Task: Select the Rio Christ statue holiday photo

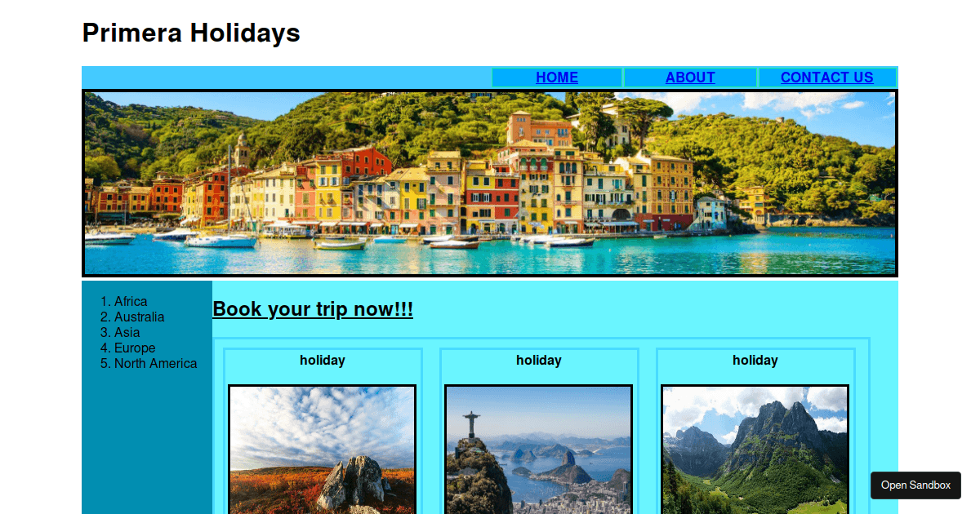Action: point(539,450)
